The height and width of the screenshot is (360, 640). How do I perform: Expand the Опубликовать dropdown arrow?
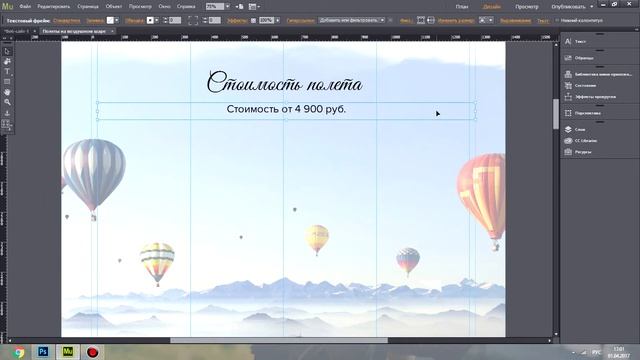click(x=591, y=7)
